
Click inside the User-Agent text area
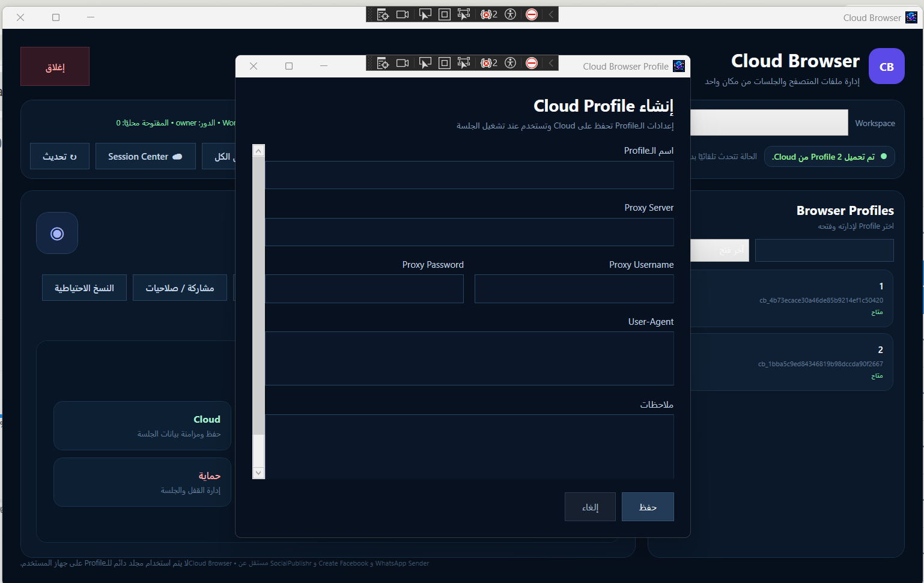tap(469, 358)
